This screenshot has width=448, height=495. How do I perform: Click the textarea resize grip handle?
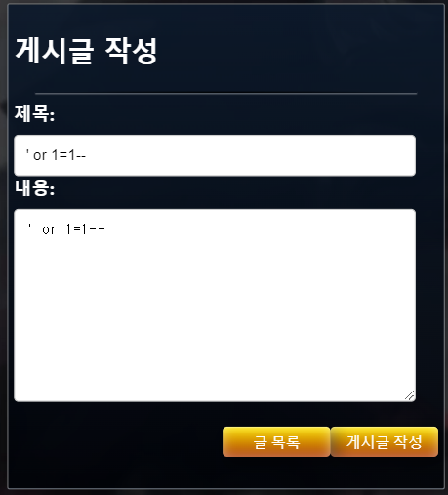[410, 395]
